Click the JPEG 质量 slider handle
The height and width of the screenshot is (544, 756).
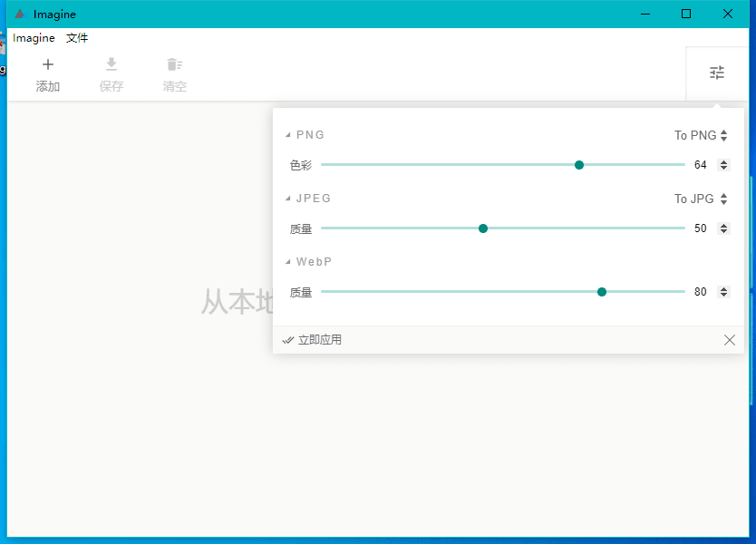pyautogui.click(x=483, y=228)
